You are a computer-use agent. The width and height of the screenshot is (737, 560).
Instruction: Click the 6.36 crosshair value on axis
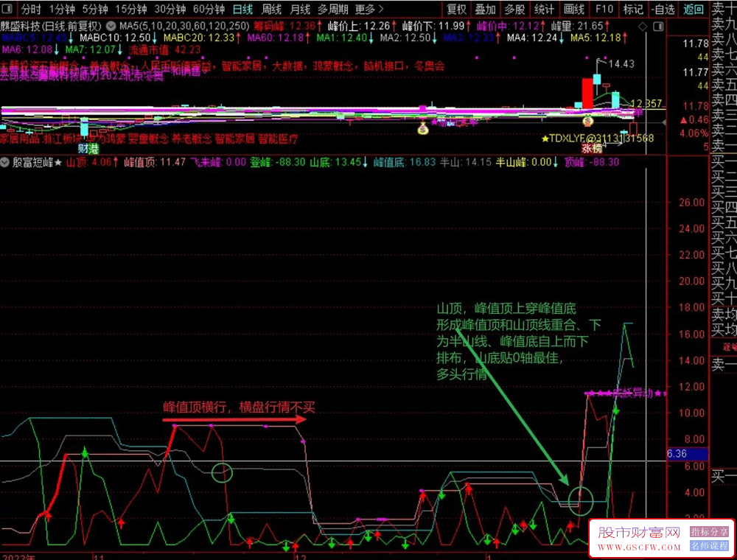688,455
